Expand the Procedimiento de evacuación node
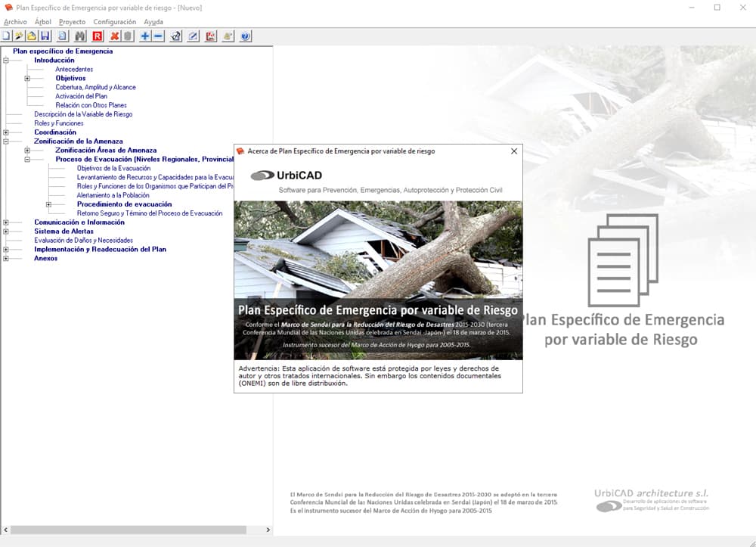 48,204
